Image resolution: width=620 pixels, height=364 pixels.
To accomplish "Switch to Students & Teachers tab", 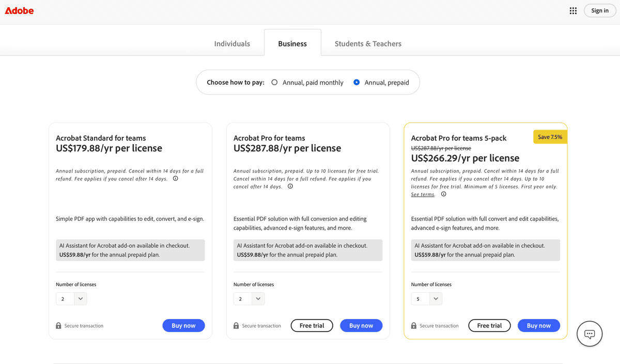I will tap(368, 44).
